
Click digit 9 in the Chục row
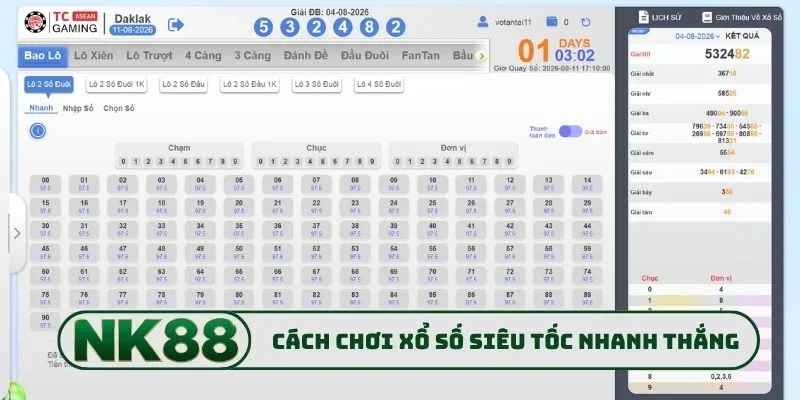(372, 162)
